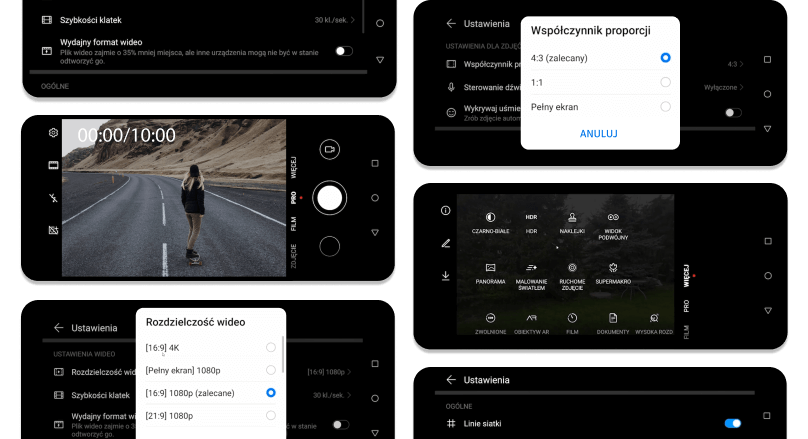Tap the crossed-out image icon below flash

tap(53, 230)
